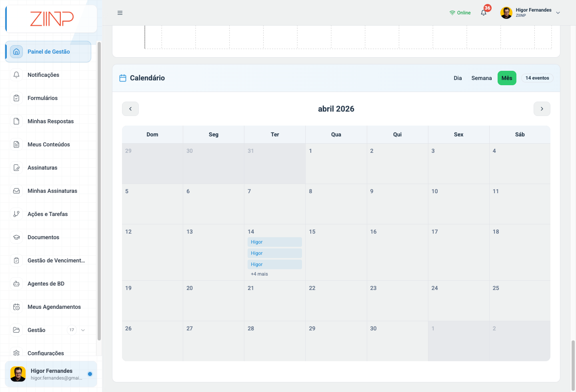Click the Minhas Assinaturas inbox icon
This screenshot has height=392, width=576.
click(x=16, y=191)
